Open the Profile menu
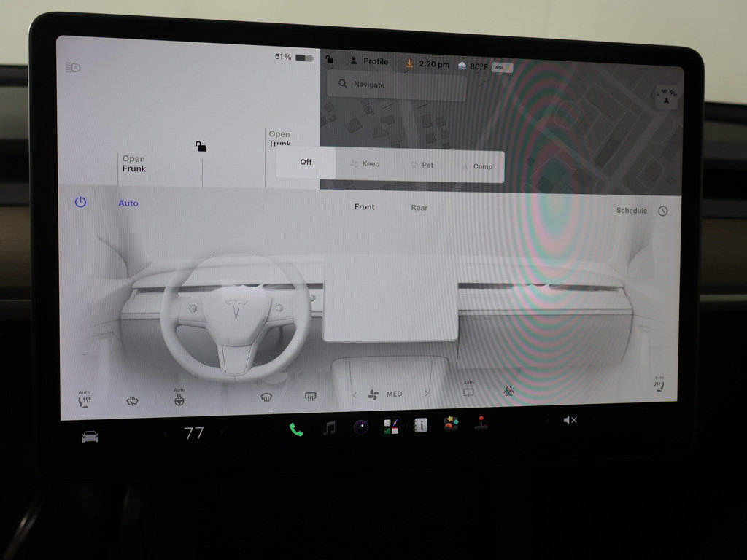 click(x=369, y=61)
